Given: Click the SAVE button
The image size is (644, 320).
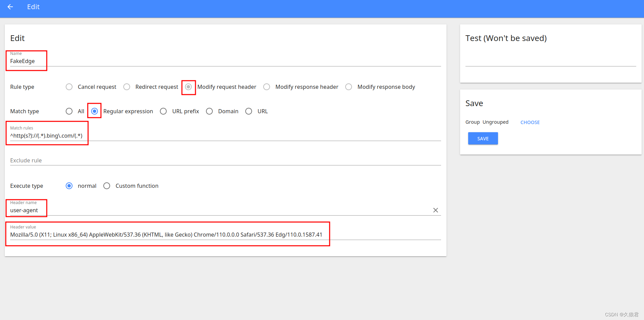Looking at the screenshot, I should [483, 138].
